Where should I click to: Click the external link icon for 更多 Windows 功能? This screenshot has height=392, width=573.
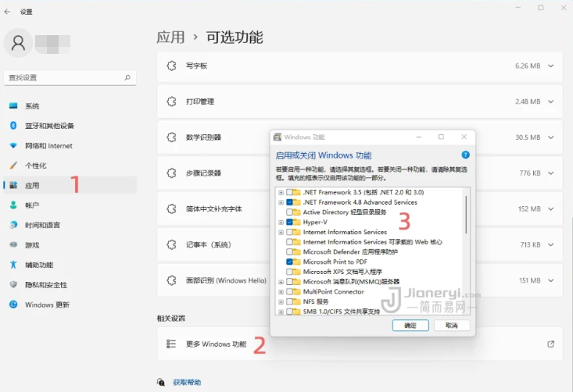[x=550, y=344]
